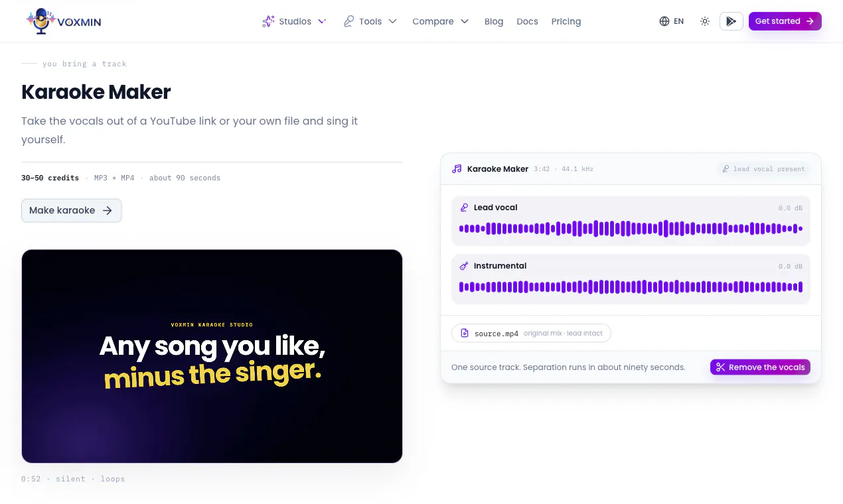Expand the Studios dropdown chevron

(x=322, y=21)
